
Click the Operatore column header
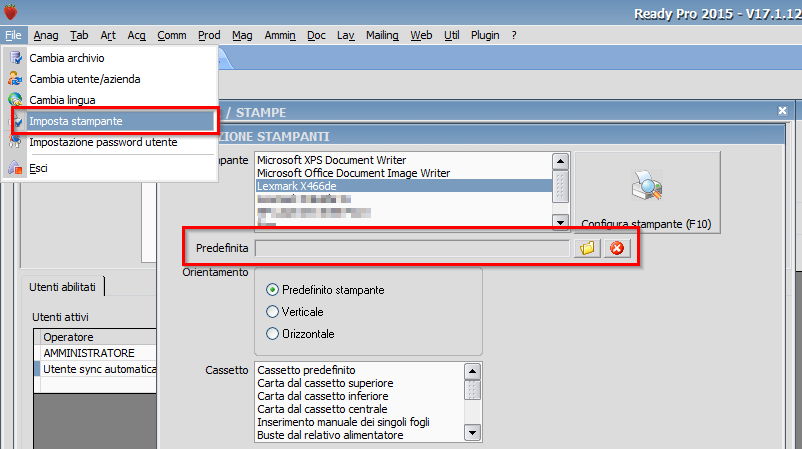click(x=96, y=337)
